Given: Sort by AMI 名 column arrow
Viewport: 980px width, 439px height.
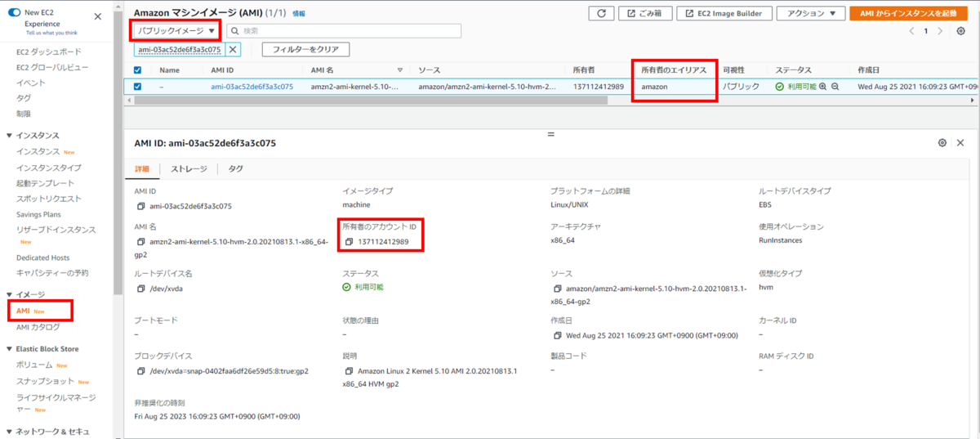Looking at the screenshot, I should coord(400,70).
